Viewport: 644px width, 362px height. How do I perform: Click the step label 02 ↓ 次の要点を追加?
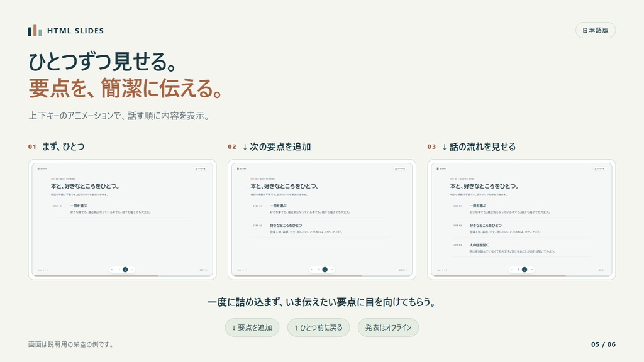[x=269, y=146]
